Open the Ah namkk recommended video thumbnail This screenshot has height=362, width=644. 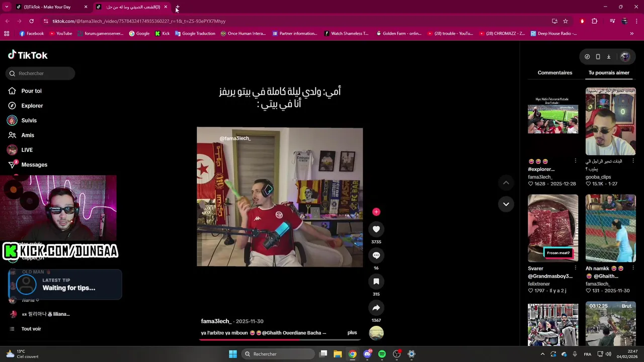click(611, 228)
